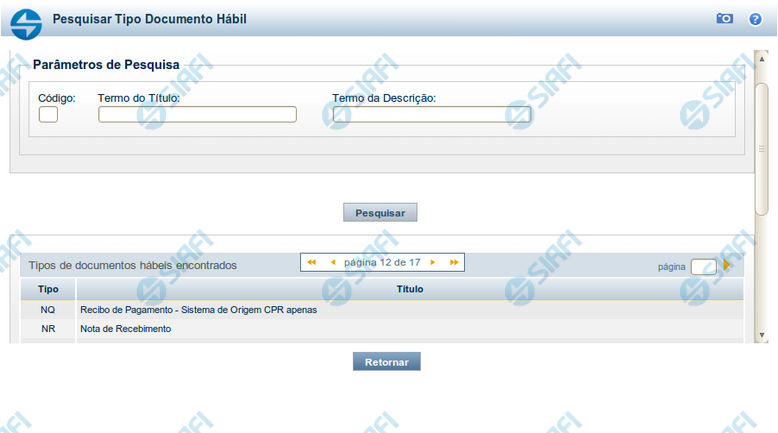778x433 pixels.
Task: Click the camera screenshot icon
Action: [x=724, y=19]
